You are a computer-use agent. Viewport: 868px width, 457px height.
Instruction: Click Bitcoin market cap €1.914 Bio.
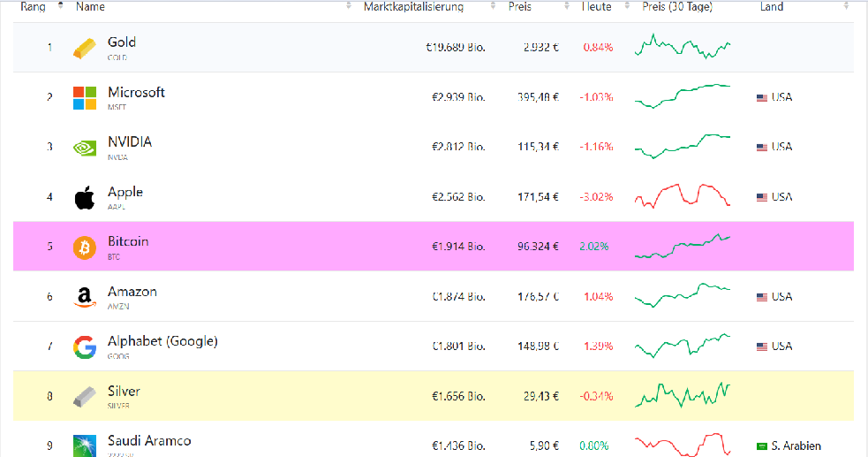point(458,247)
